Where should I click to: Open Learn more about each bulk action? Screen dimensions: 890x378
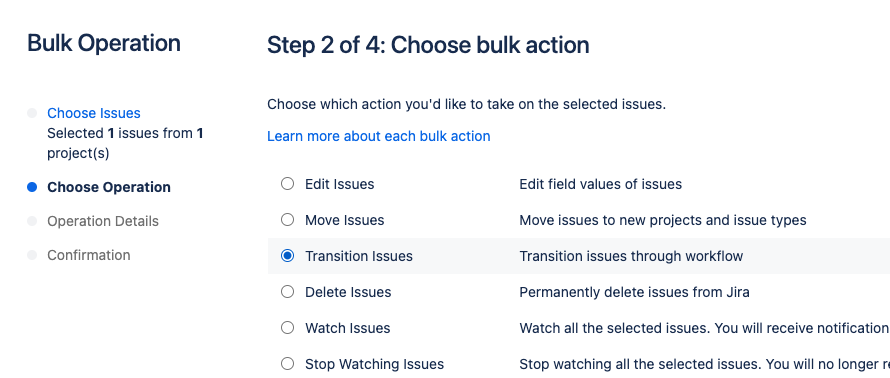click(x=379, y=136)
